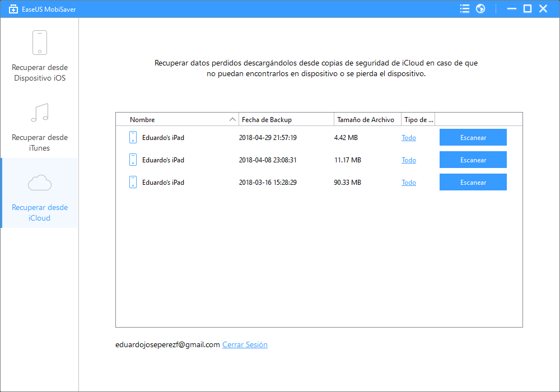Viewport: 560px width, 392px height.
Task: Open the list menu icon in title bar
Action: click(464, 9)
